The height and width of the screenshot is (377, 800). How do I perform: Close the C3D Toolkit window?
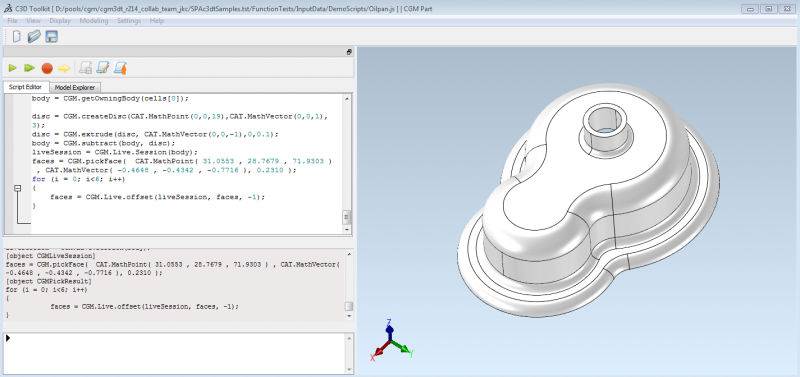[786, 9]
